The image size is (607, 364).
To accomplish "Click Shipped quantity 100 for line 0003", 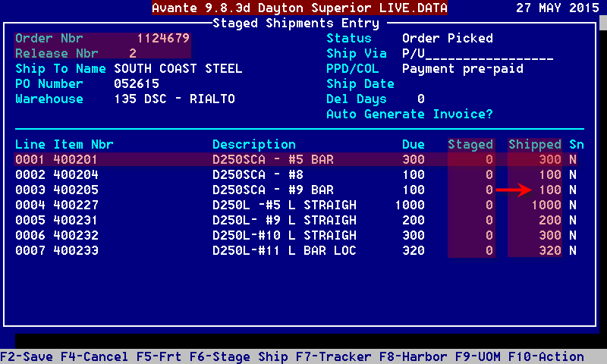I will [549, 190].
